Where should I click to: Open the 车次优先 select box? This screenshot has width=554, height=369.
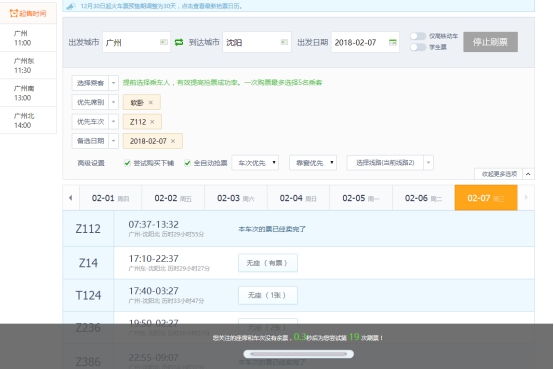pos(255,163)
